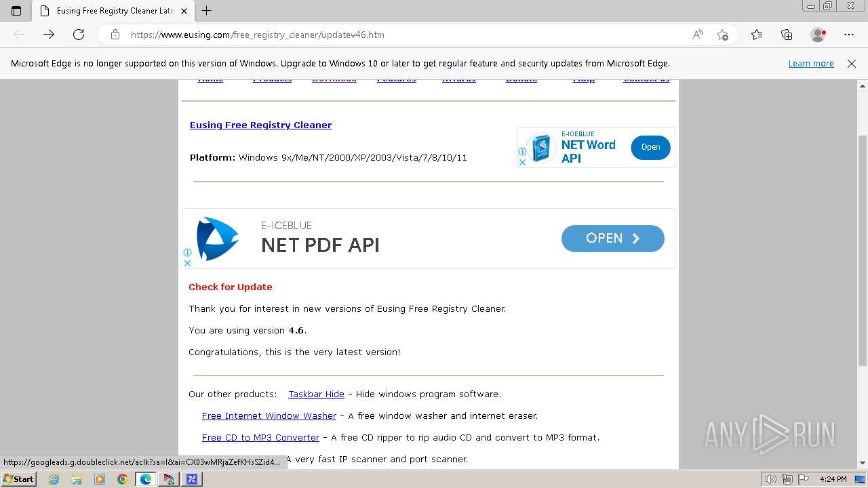Click the Check for Update heading
Viewport: 868px width, 488px height.
pyautogui.click(x=231, y=287)
